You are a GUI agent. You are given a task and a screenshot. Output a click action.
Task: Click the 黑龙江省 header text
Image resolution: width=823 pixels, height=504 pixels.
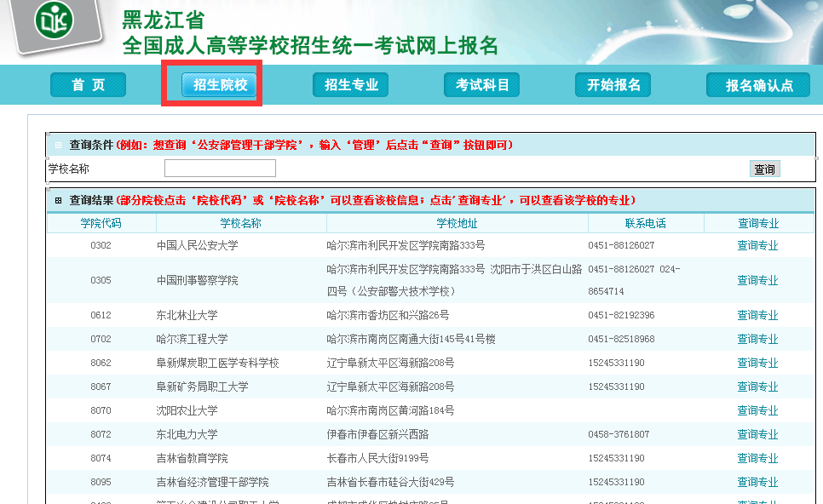coord(164,20)
